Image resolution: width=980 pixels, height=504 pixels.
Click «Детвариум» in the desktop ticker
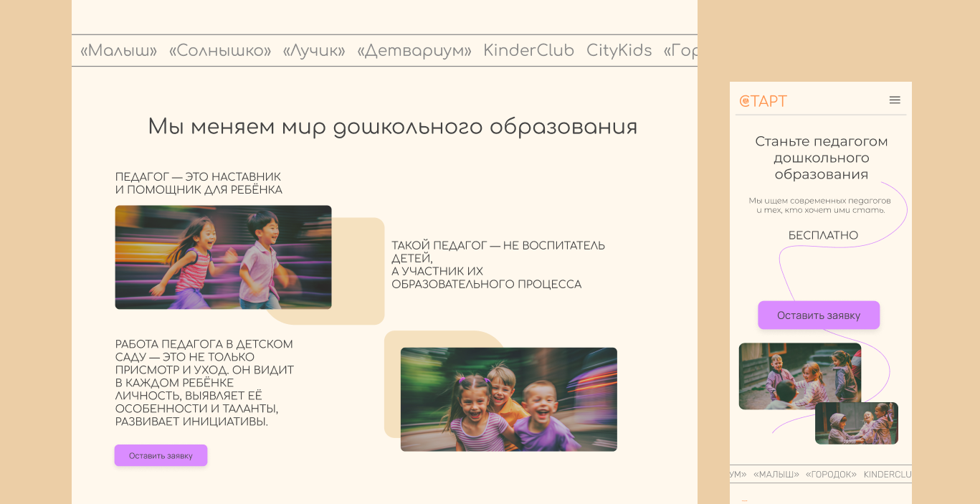(414, 51)
